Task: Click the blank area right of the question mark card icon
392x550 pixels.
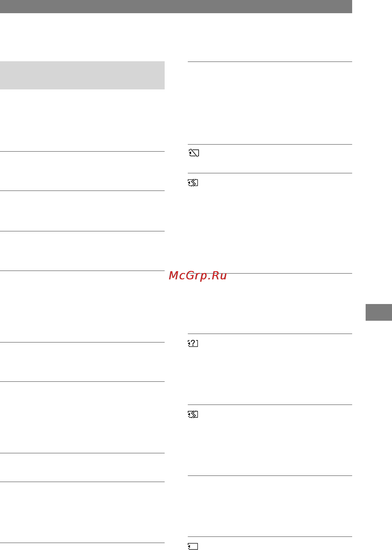Action: click(x=275, y=369)
